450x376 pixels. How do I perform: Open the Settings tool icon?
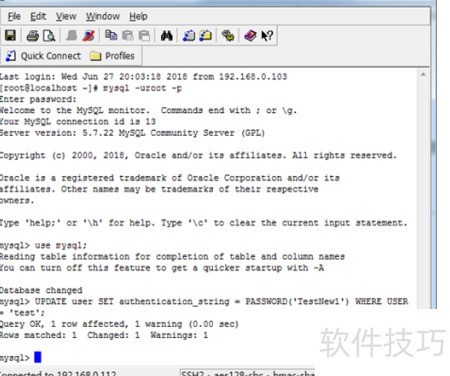coord(228,35)
